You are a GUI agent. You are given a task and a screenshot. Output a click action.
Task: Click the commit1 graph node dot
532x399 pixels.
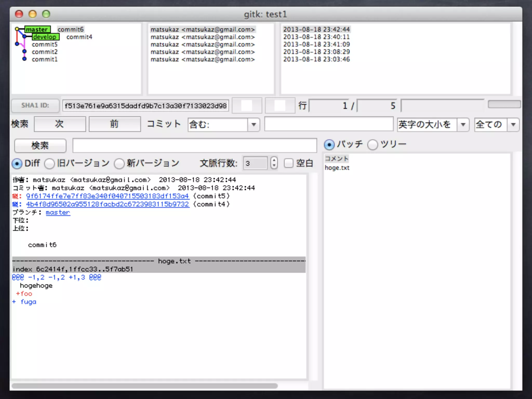(24, 59)
